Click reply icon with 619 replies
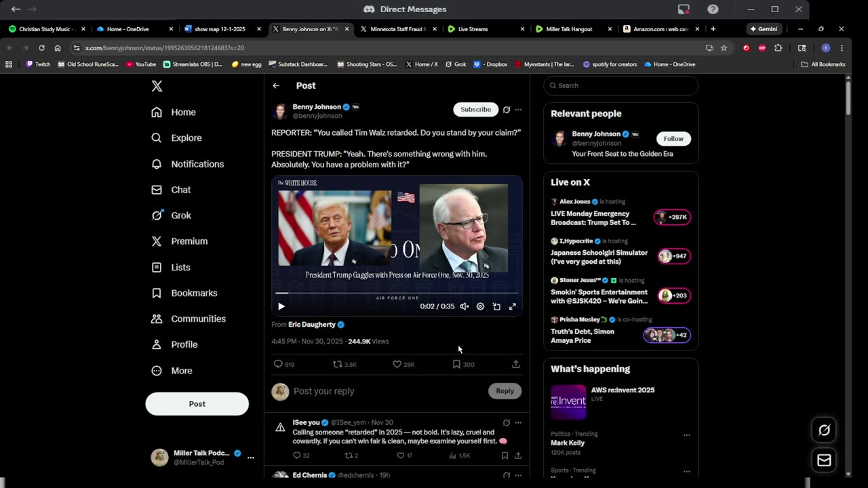The image size is (868, 488). click(x=283, y=364)
